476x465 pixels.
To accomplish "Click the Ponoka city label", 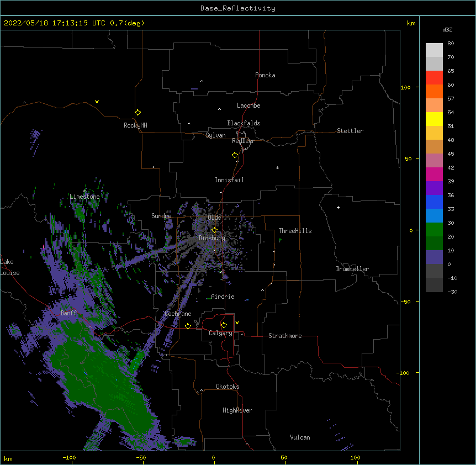I will point(265,75).
